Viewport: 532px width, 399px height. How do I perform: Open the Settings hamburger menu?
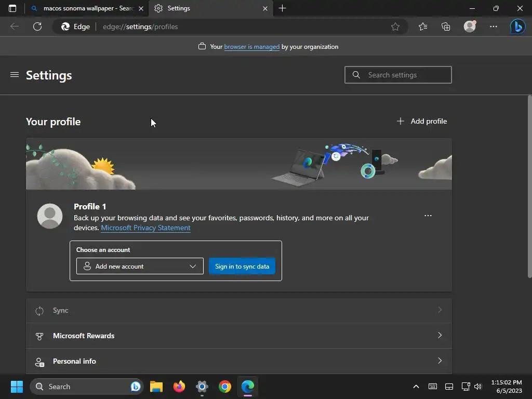pyautogui.click(x=14, y=75)
